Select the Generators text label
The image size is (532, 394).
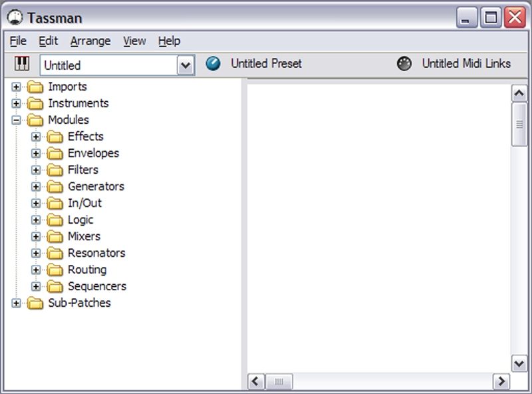[x=96, y=186]
